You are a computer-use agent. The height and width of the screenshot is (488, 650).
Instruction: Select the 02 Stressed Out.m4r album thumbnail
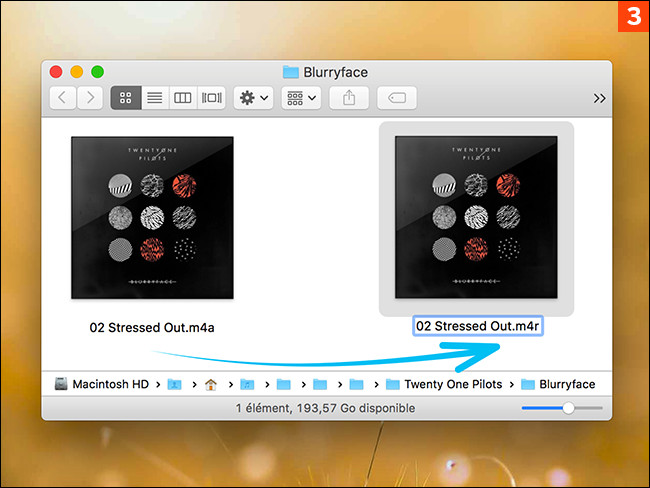tap(476, 217)
